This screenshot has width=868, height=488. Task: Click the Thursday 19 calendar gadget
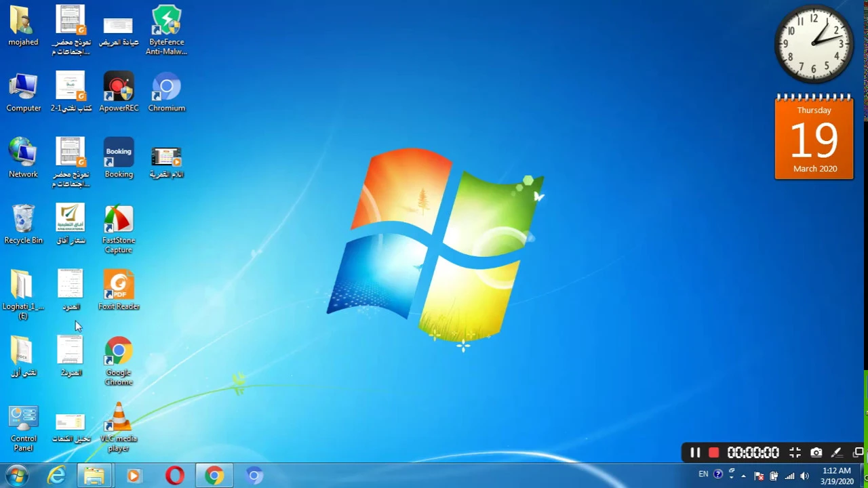coord(814,138)
